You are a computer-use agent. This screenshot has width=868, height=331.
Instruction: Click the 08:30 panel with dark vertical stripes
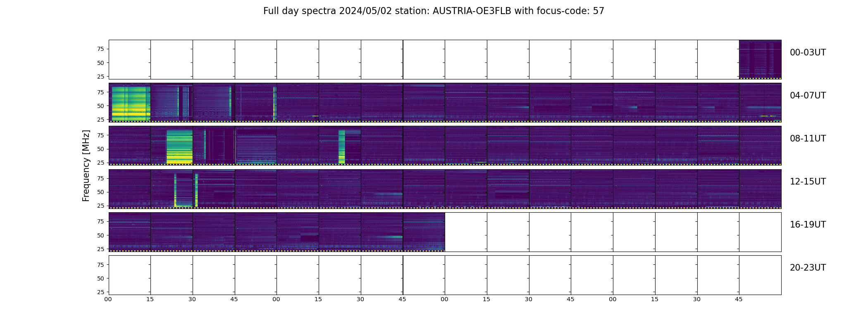click(214, 146)
